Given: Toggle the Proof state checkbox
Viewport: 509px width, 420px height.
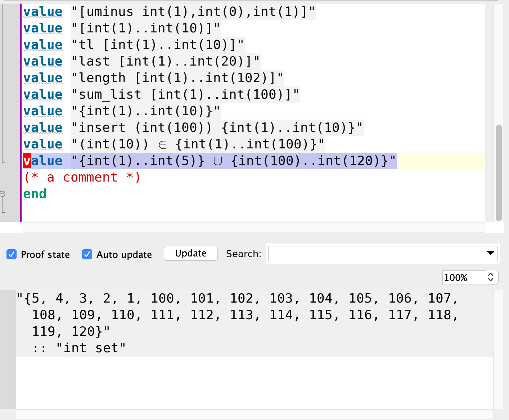Looking at the screenshot, I should pyautogui.click(x=12, y=254).
